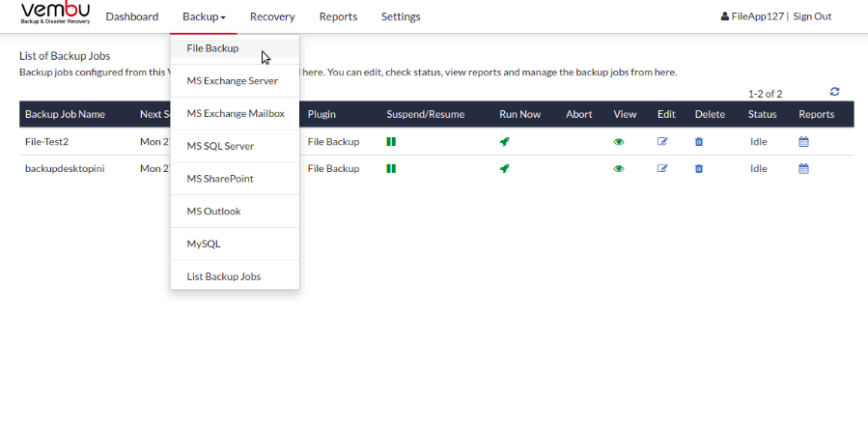Choose MS SQL Server option
Viewport: 868px width, 431px height.
tap(235, 146)
